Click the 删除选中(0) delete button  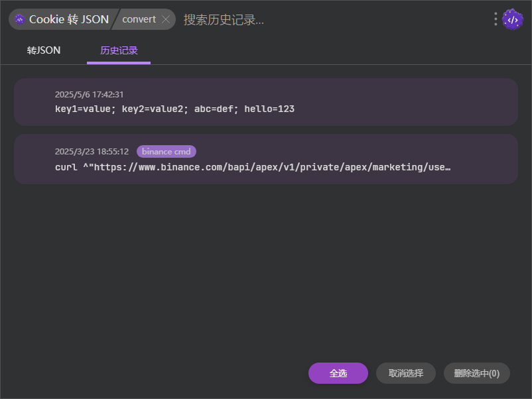476,373
